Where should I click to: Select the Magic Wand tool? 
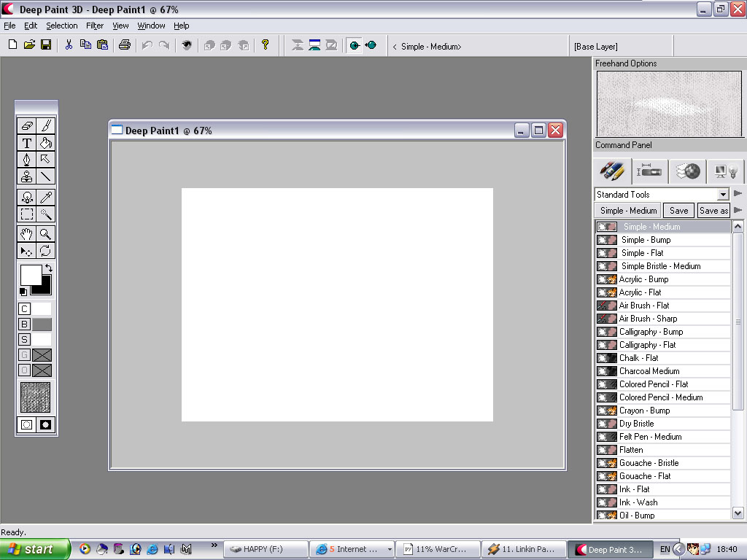pyautogui.click(x=46, y=214)
